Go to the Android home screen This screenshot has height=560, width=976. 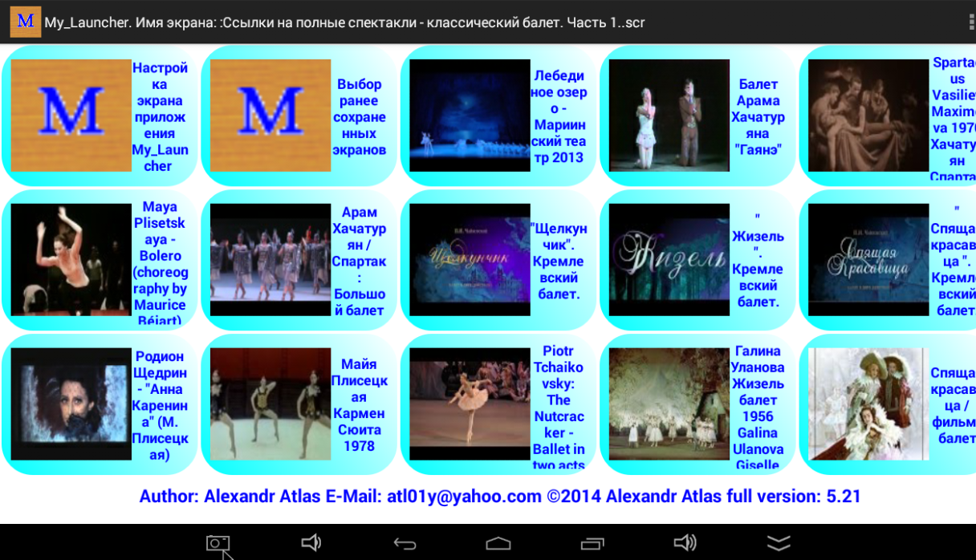(x=498, y=544)
